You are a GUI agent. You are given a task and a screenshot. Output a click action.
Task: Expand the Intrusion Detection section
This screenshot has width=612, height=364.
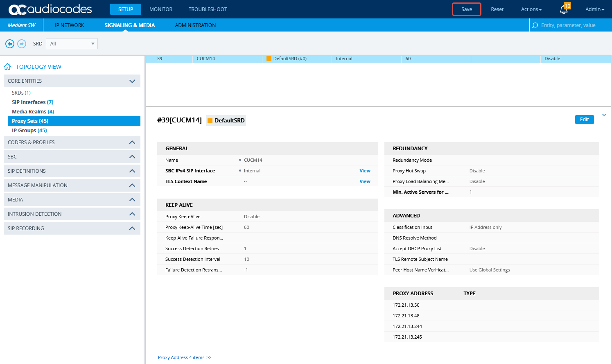[72, 214]
